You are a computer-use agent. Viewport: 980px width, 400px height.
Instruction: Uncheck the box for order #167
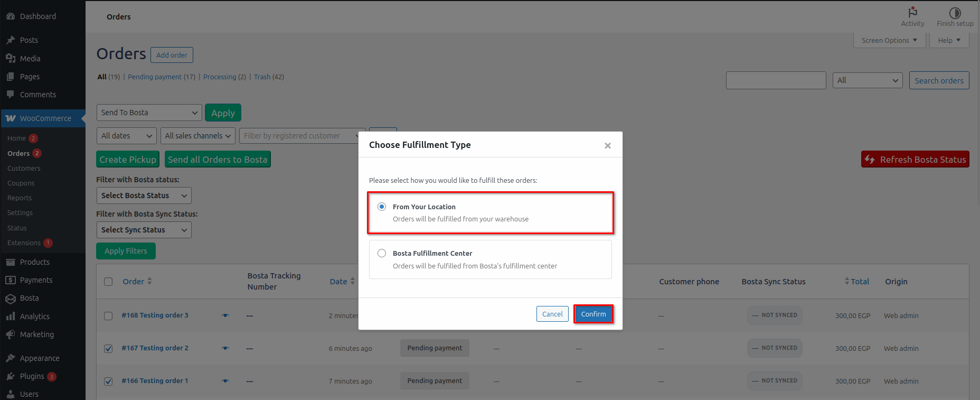pos(108,349)
